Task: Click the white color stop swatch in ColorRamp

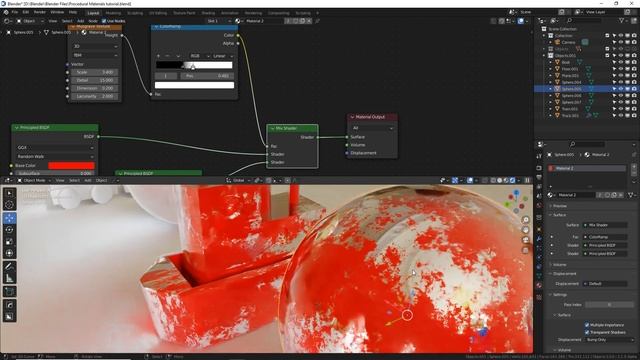Action: pos(194,85)
